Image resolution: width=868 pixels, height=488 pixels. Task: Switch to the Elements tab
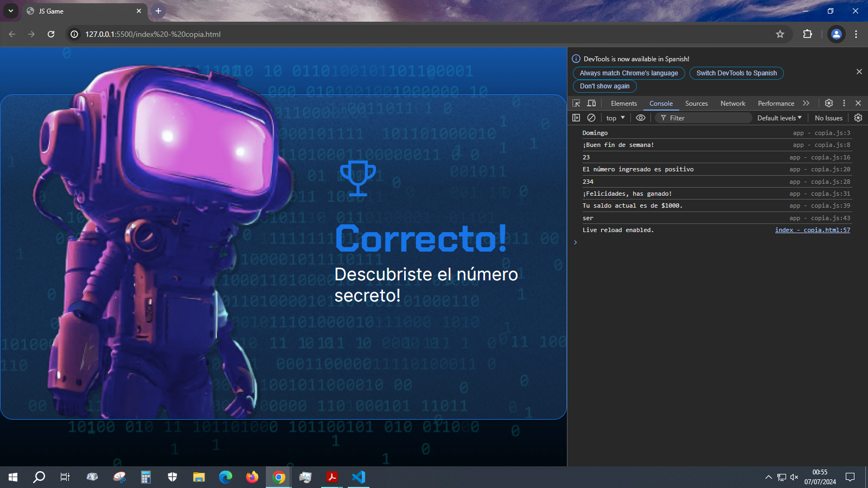point(624,103)
